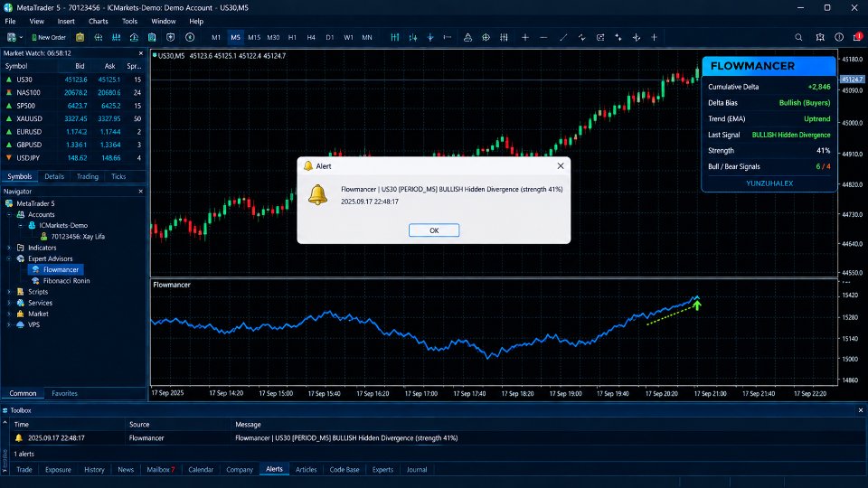Click the Indicators folder icon
Image resolution: width=868 pixels, height=488 pixels.
(21, 248)
